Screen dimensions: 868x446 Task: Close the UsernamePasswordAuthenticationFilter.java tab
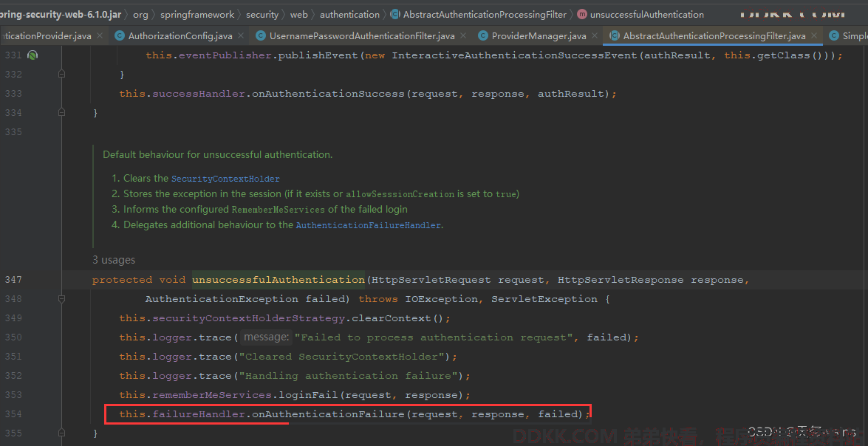tap(463, 35)
